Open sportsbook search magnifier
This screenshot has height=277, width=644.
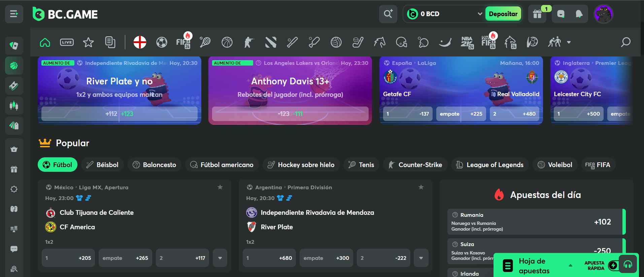[x=625, y=42]
